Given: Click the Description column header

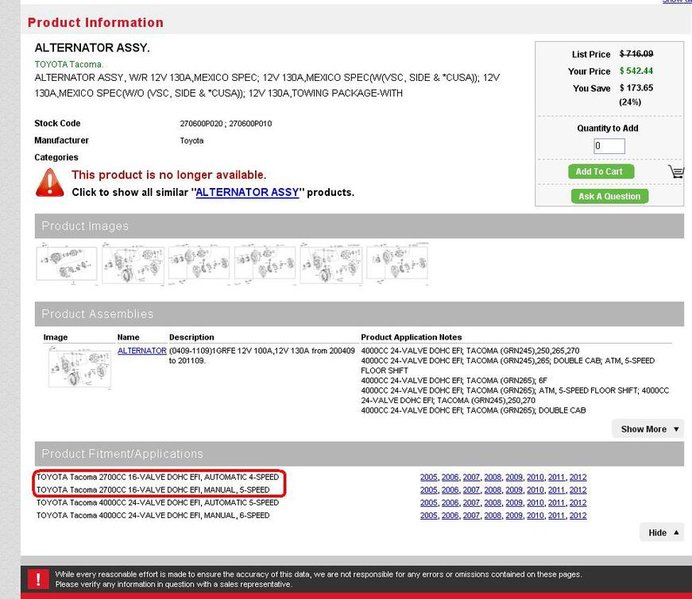Looking at the screenshot, I should pos(192,337).
